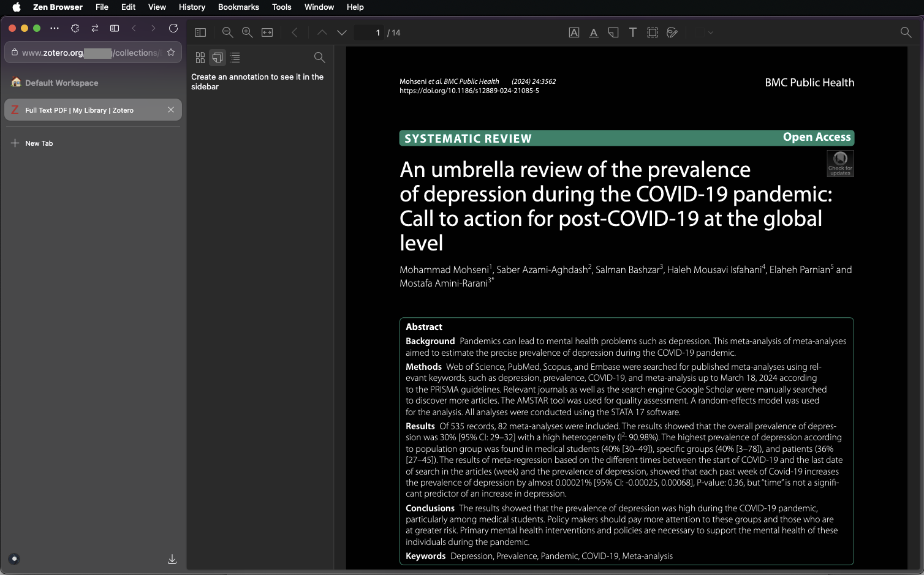The width and height of the screenshot is (924, 575).
Task: Open the Help menu
Action: [355, 7]
